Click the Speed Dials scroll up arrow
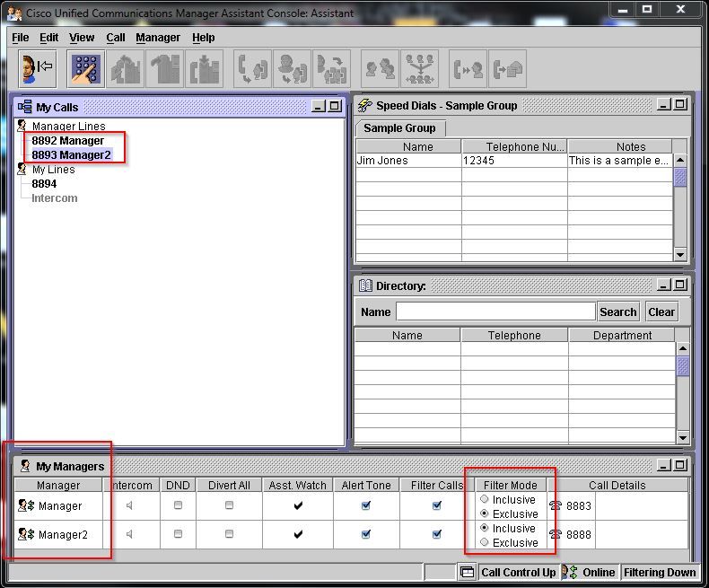 (680, 160)
